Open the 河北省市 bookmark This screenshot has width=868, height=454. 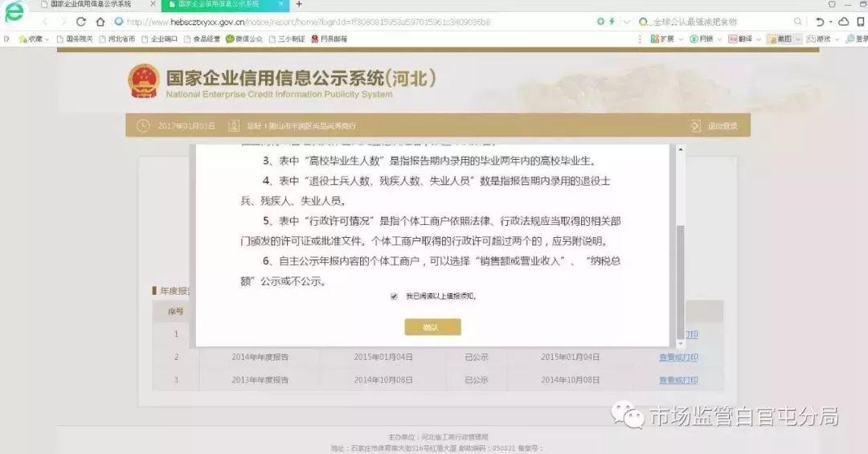coord(117,39)
